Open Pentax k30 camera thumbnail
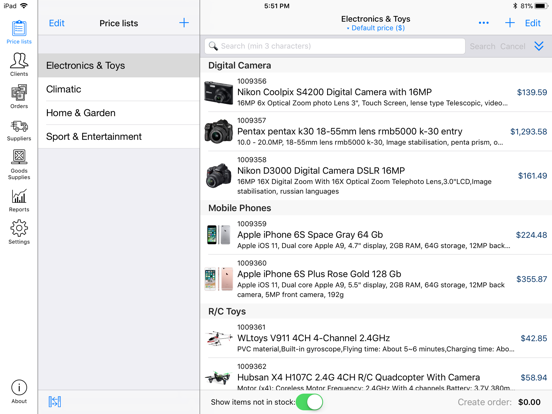Image resolution: width=552 pixels, height=414 pixels. coord(219,131)
